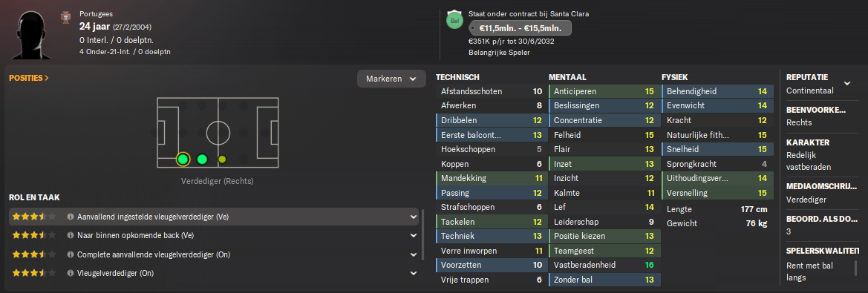Select the highlighted right-back position dot on pitch

click(x=183, y=159)
